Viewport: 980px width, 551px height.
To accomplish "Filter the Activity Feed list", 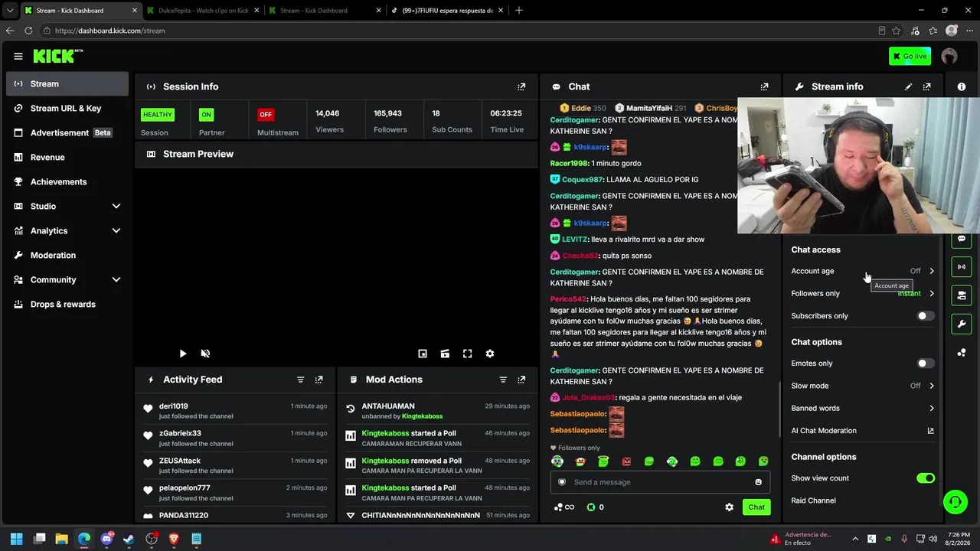I will pos(300,380).
